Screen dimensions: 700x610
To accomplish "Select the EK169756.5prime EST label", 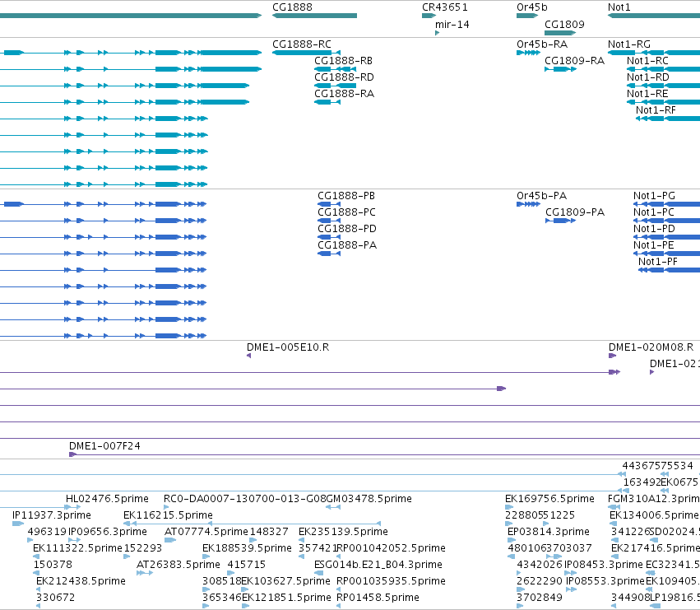I will point(549,499).
